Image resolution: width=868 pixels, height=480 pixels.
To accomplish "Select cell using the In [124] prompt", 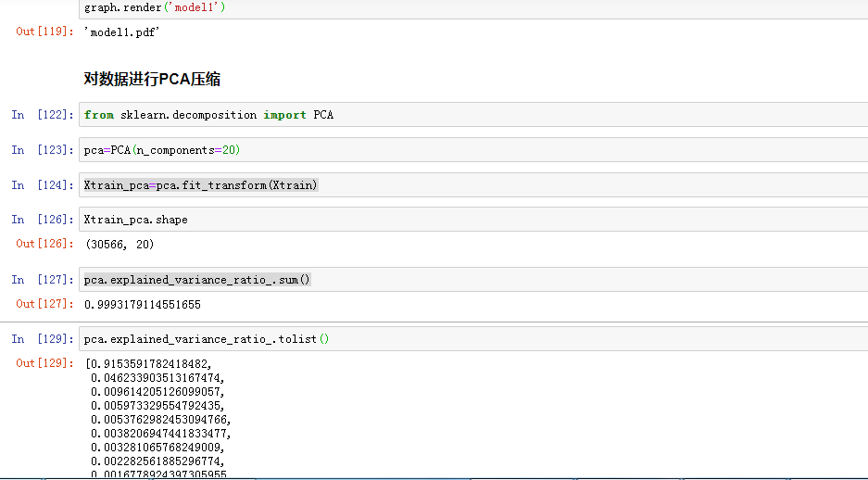I will tap(43, 185).
